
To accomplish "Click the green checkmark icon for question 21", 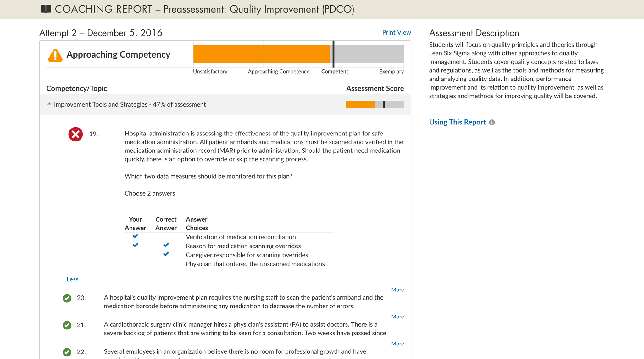I will pos(67,325).
